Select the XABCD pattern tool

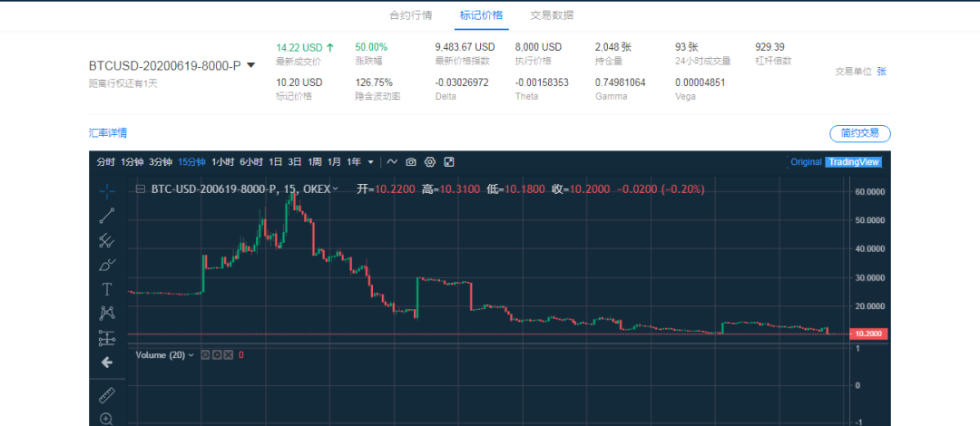107,314
